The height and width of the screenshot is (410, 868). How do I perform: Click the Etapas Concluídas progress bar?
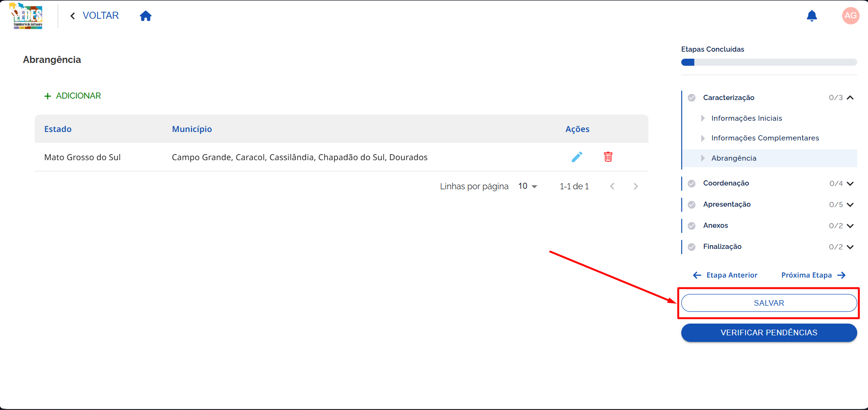(769, 62)
